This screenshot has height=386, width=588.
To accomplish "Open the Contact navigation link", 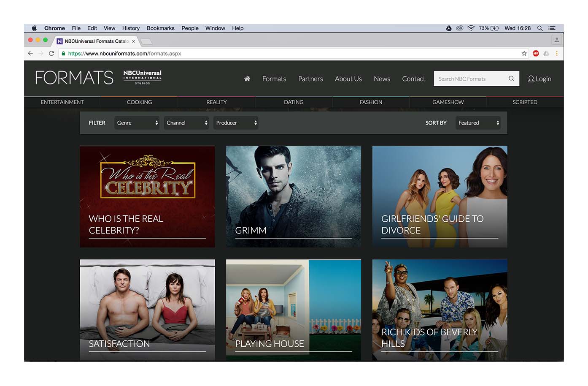I will (x=414, y=79).
